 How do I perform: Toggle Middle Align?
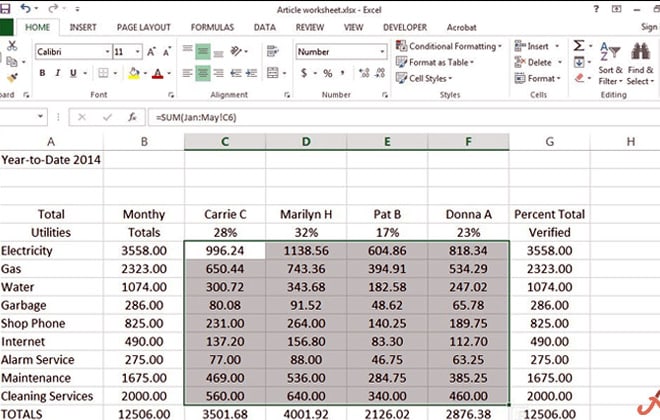coord(203,52)
